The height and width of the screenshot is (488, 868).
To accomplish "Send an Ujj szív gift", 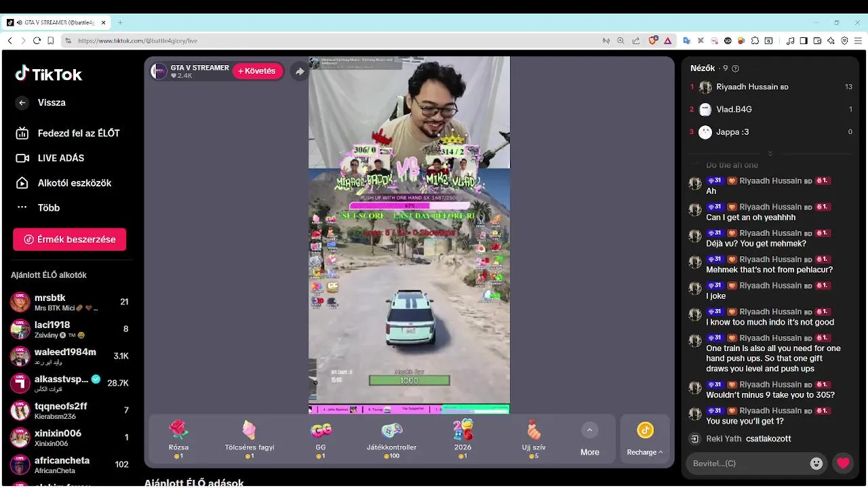I will pos(534,439).
